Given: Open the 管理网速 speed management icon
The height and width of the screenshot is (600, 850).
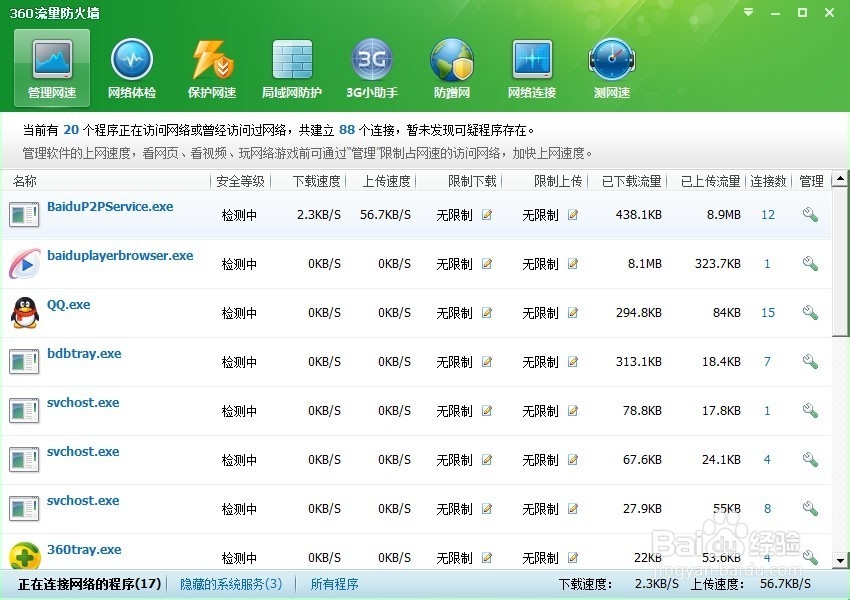Looking at the screenshot, I should pyautogui.click(x=52, y=68).
